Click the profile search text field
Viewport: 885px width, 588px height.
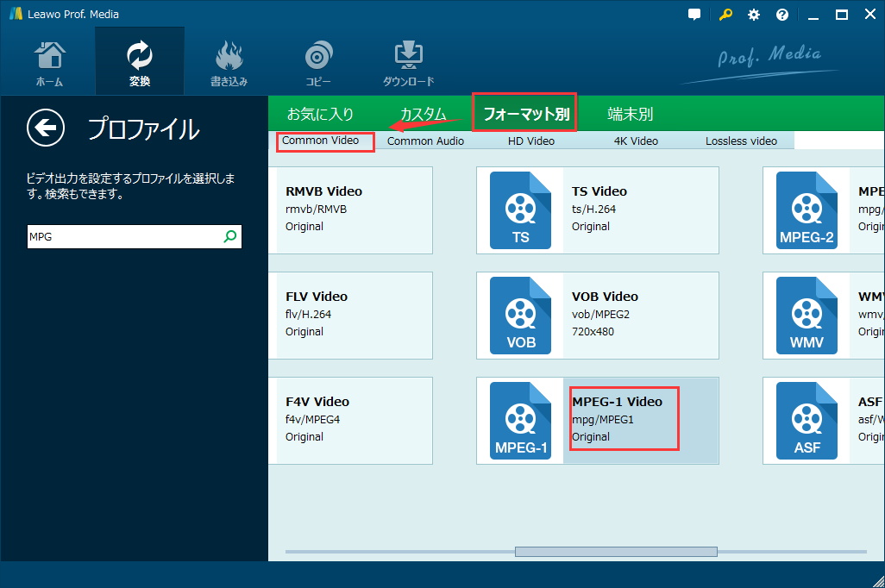click(124, 236)
